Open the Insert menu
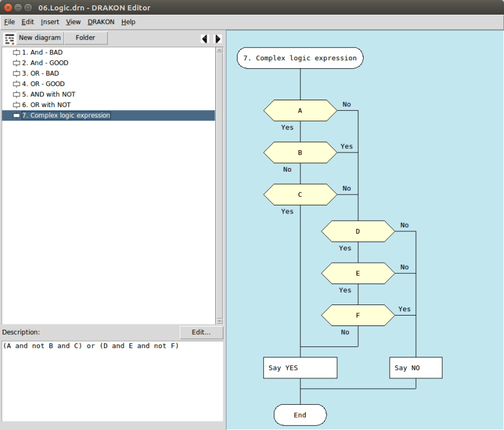This screenshot has height=430, width=504. point(50,22)
